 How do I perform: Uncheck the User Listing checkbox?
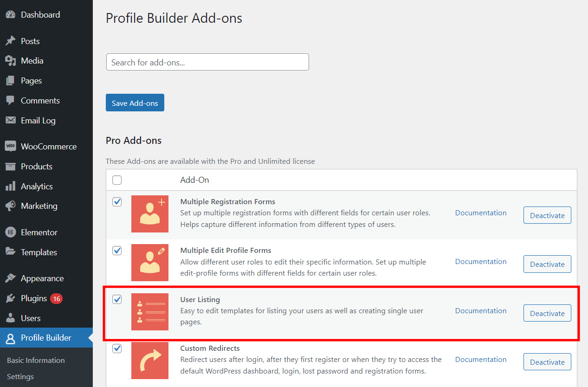coord(117,299)
